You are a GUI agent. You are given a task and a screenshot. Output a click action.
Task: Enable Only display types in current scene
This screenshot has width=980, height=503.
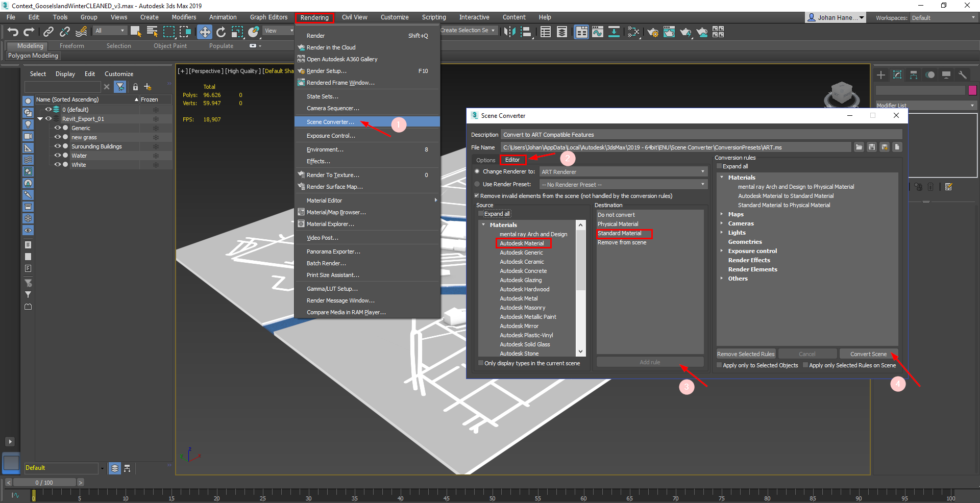coord(481,363)
